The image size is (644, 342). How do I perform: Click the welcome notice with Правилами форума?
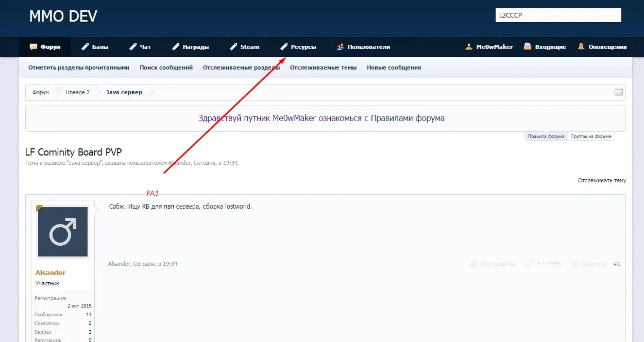[x=321, y=118]
